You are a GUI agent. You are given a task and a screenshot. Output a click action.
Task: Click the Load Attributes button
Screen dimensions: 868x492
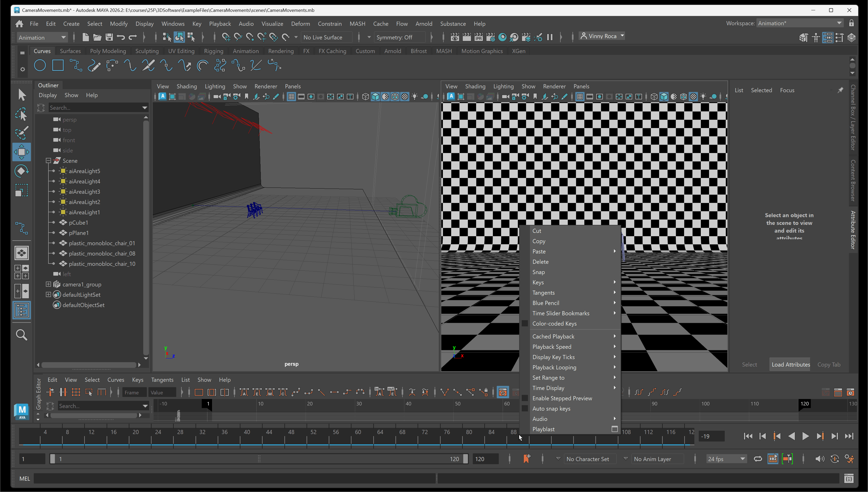click(x=790, y=364)
